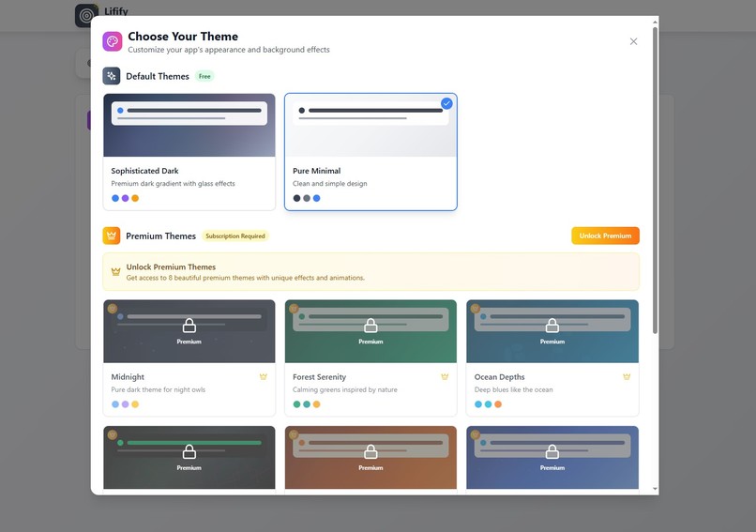Click the Default Themes section heading
Image resolution: width=756 pixels, height=532 pixels.
158,76
